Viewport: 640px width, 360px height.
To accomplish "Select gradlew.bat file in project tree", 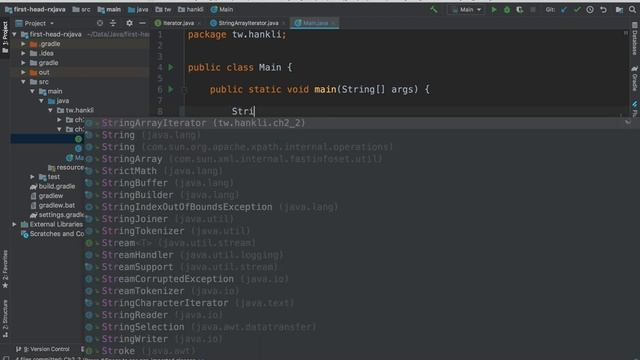I will pyautogui.click(x=52, y=205).
